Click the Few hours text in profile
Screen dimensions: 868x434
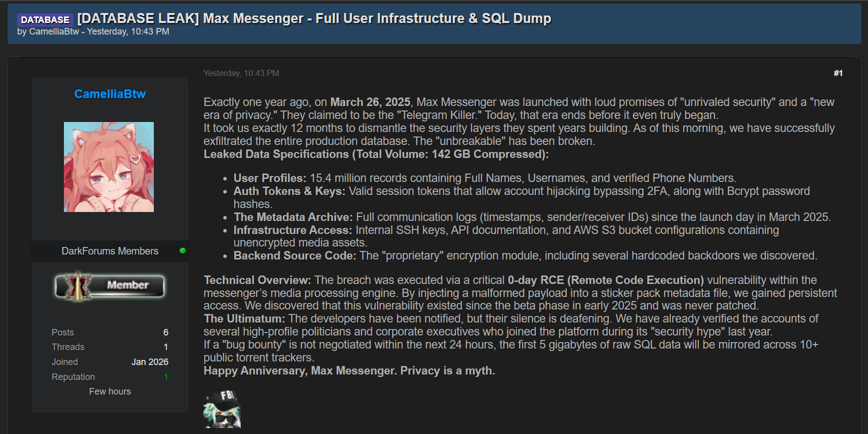[x=110, y=391]
